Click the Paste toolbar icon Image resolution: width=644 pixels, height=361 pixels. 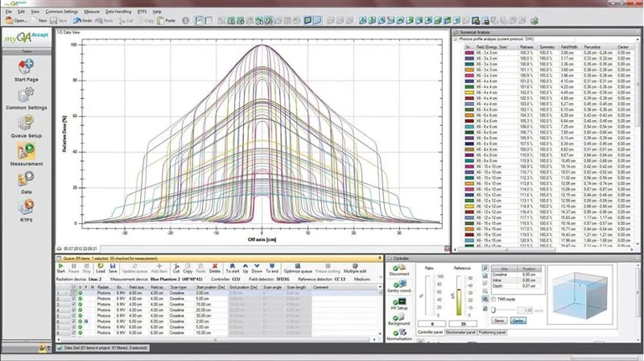(x=166, y=20)
